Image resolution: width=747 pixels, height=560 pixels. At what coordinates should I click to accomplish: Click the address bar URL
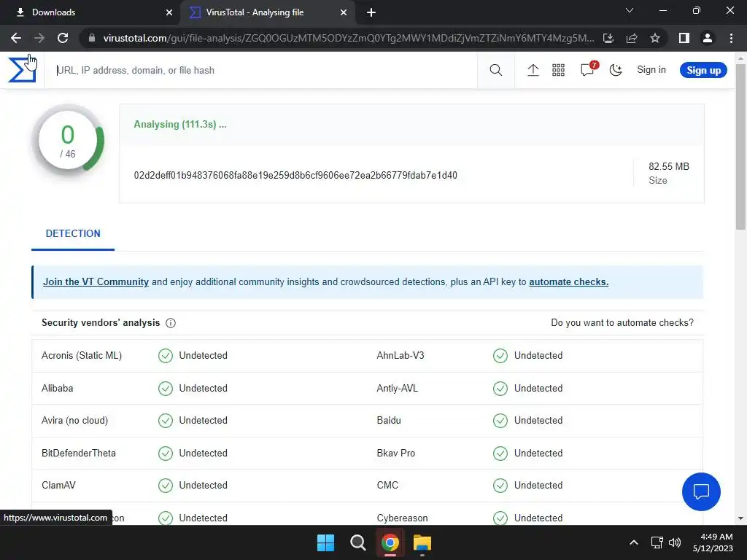tap(349, 38)
